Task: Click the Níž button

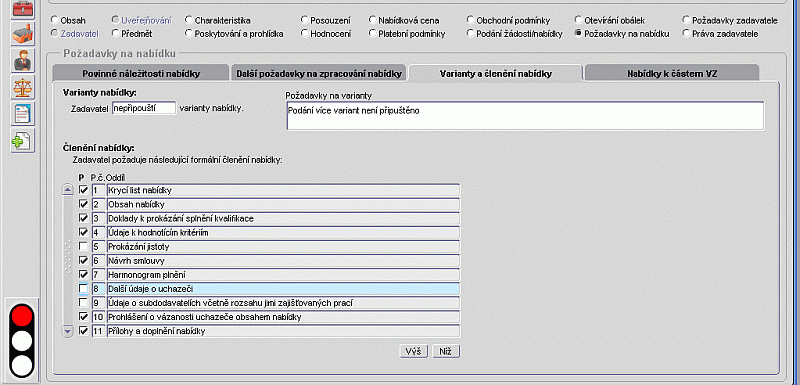Action: coord(446,351)
